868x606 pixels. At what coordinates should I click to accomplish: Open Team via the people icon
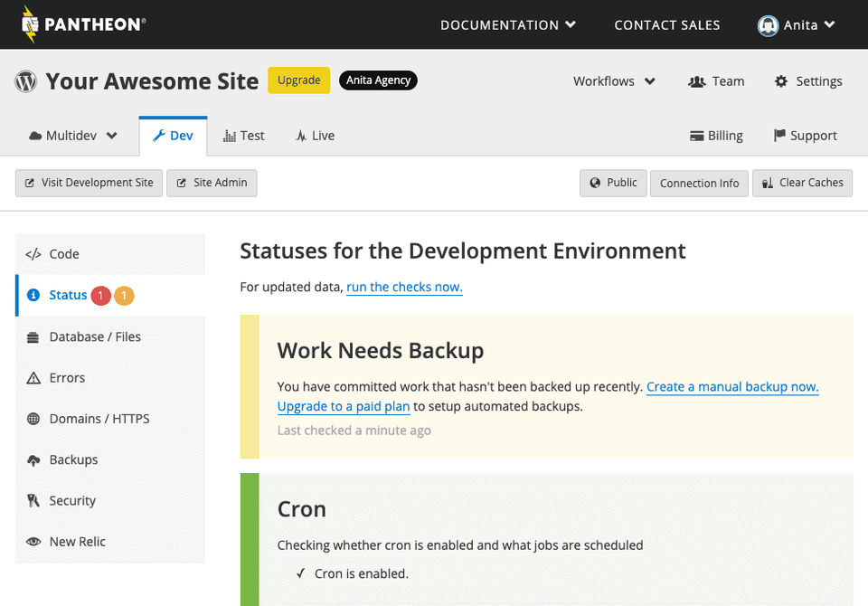(x=696, y=82)
